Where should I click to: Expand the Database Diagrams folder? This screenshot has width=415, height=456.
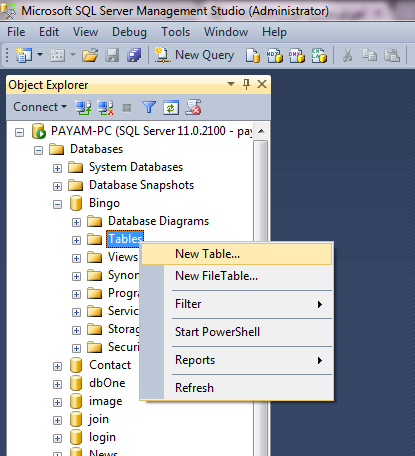76,222
